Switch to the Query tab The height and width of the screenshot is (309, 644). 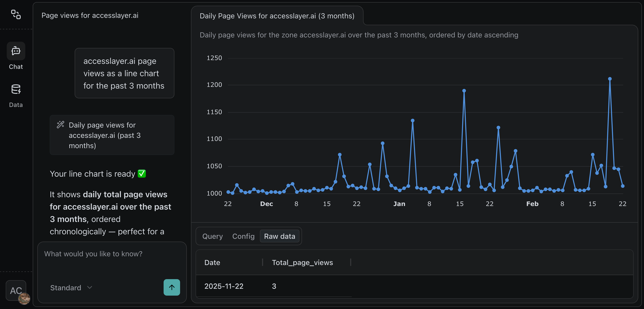pos(212,236)
